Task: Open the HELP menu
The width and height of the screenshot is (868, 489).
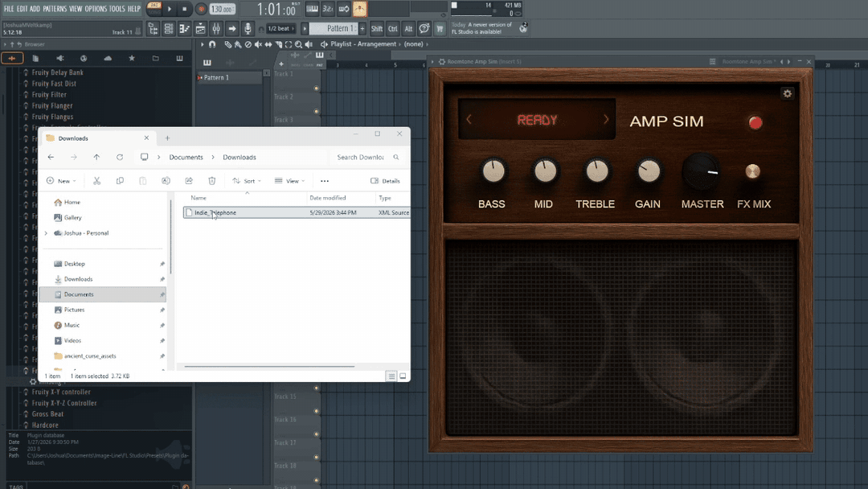Action: click(134, 9)
